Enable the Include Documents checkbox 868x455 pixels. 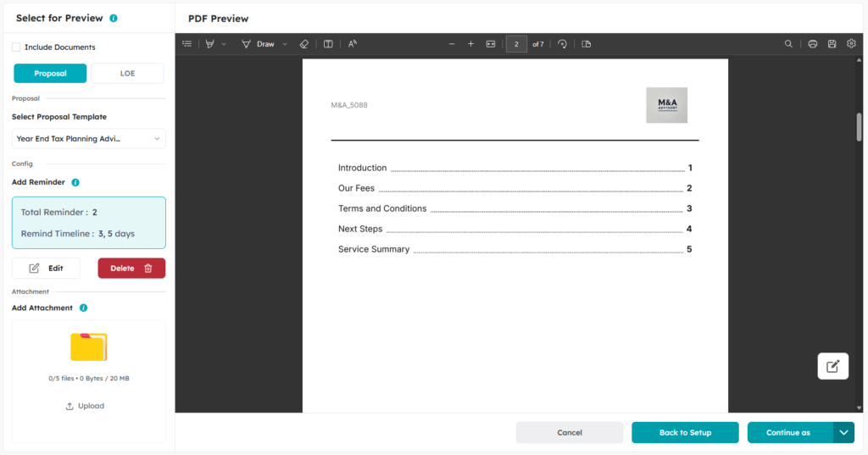pos(16,47)
